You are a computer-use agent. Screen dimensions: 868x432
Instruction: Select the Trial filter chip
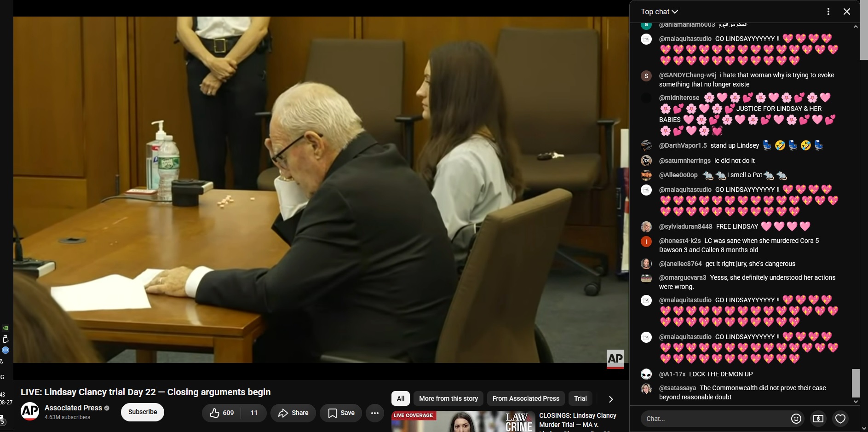click(581, 398)
